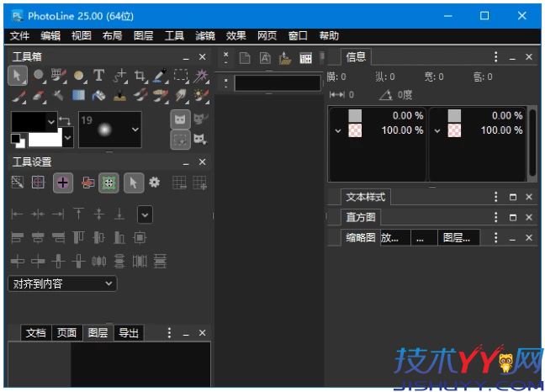Open the 文本样式 panel three-dot menu

(495, 197)
